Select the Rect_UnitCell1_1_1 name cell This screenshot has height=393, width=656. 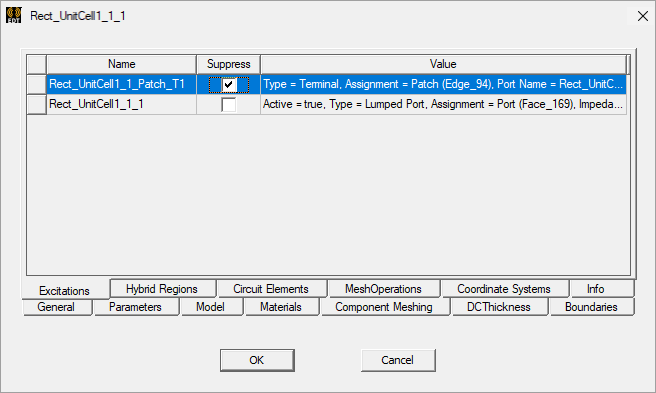(121, 104)
